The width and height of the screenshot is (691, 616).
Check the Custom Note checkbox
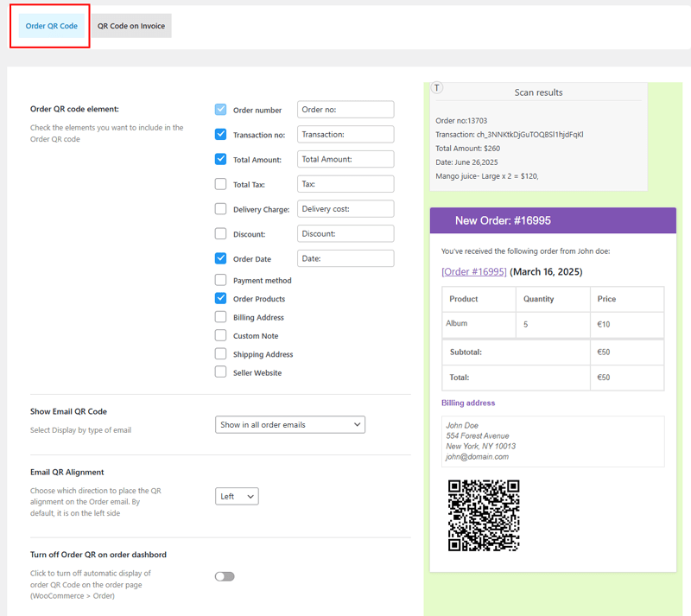pyautogui.click(x=221, y=335)
